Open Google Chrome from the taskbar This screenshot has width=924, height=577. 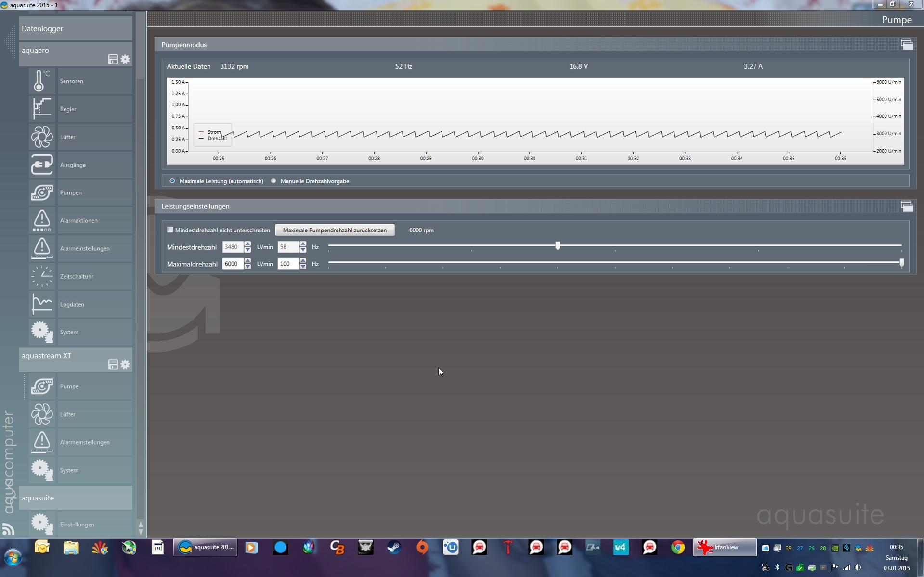[678, 548]
